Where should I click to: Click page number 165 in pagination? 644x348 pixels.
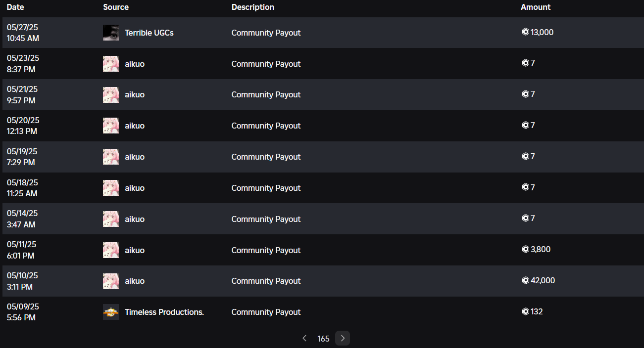pos(323,339)
